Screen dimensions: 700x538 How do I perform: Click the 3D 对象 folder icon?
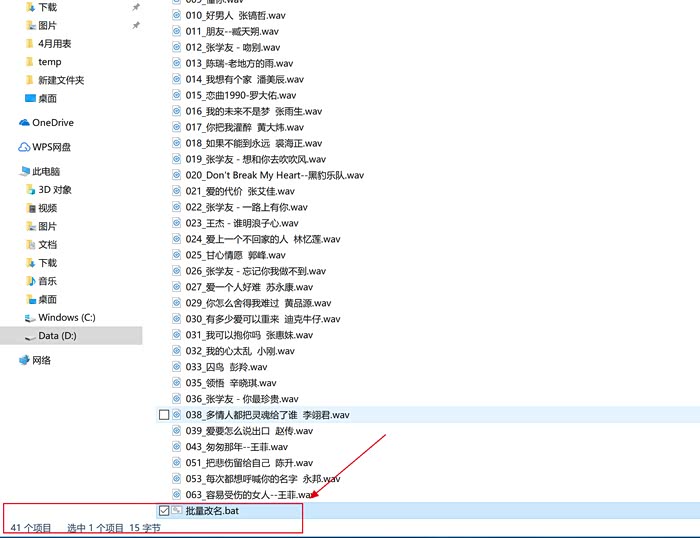tap(30, 189)
